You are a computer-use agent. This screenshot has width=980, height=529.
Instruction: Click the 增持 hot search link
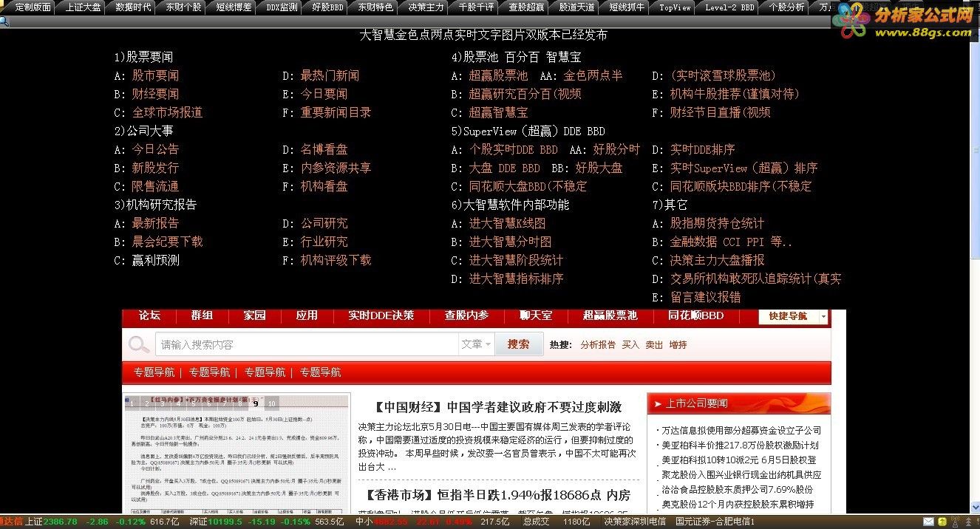[x=678, y=345]
